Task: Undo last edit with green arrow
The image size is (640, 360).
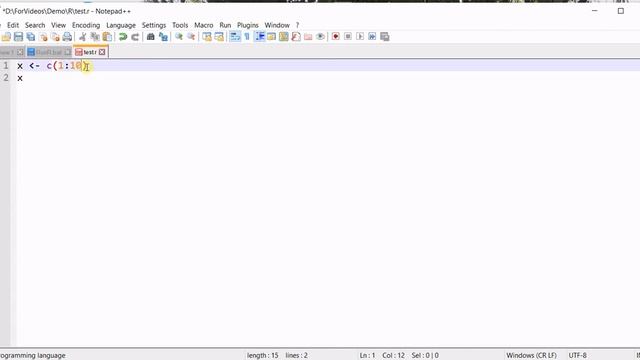Action: point(122,37)
